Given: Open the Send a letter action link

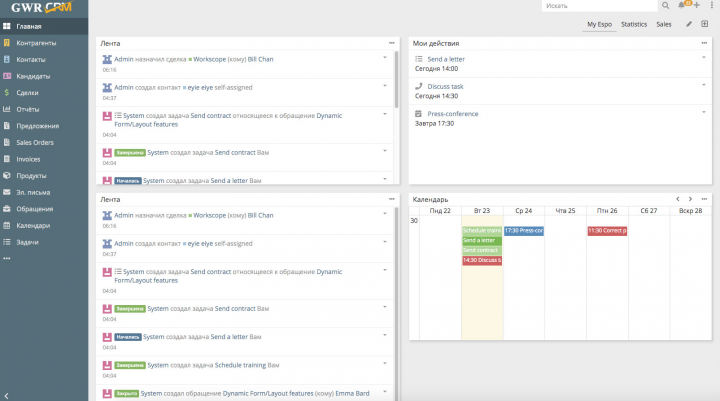Looking at the screenshot, I should click(x=446, y=59).
